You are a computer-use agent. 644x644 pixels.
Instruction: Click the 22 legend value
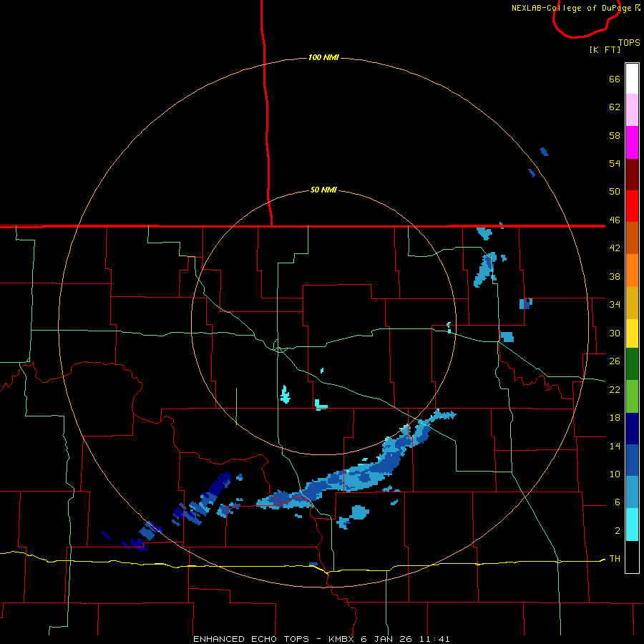click(x=615, y=389)
